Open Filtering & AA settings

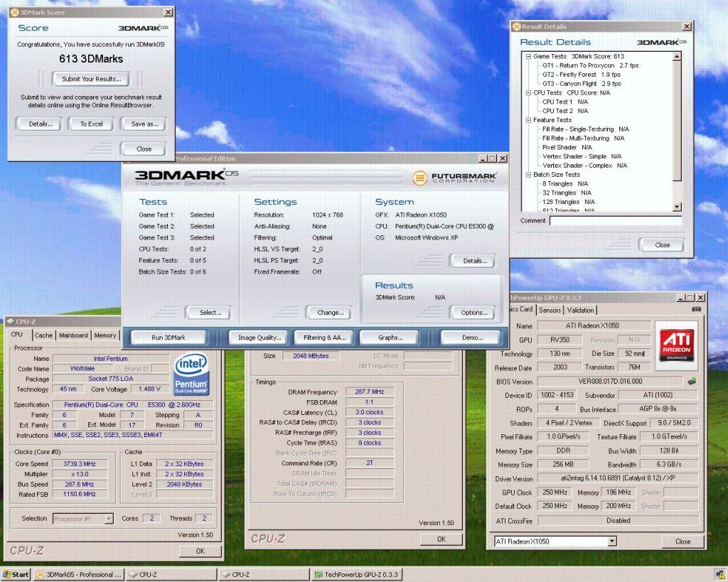coord(324,338)
